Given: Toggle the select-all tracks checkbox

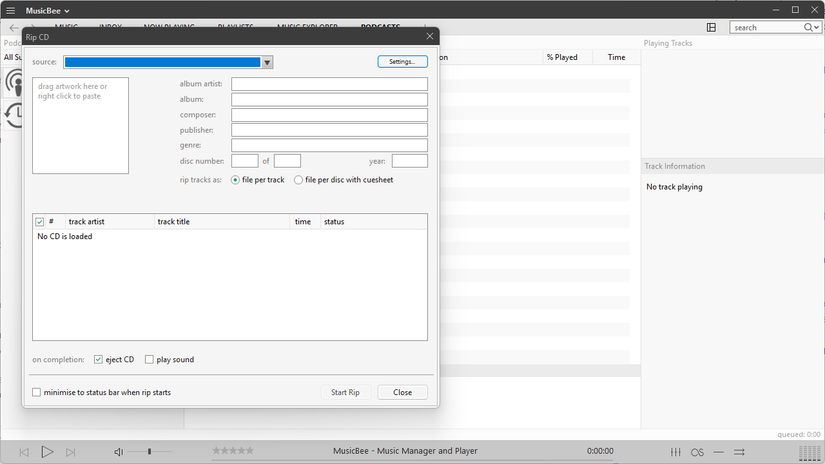Looking at the screenshot, I should tap(39, 221).
